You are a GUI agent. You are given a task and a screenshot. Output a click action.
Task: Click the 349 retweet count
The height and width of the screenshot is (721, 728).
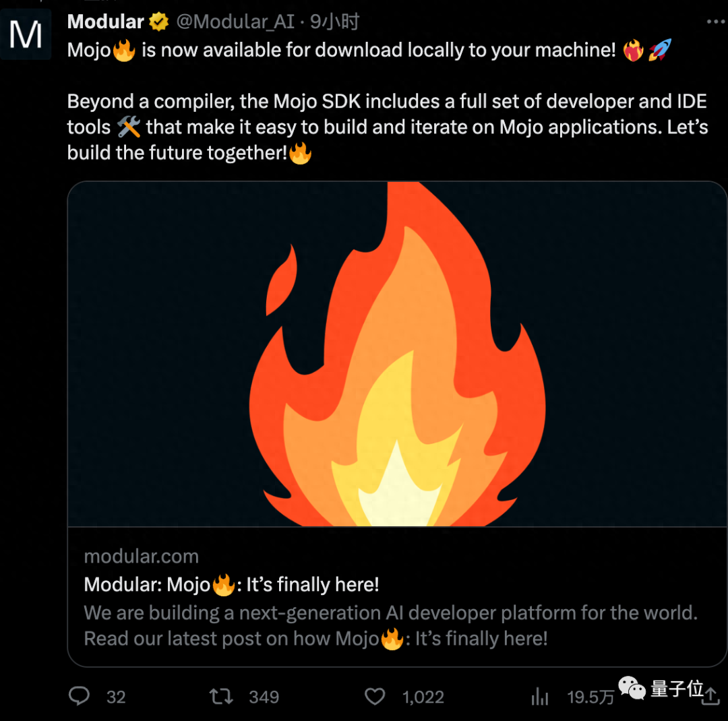[x=264, y=697]
